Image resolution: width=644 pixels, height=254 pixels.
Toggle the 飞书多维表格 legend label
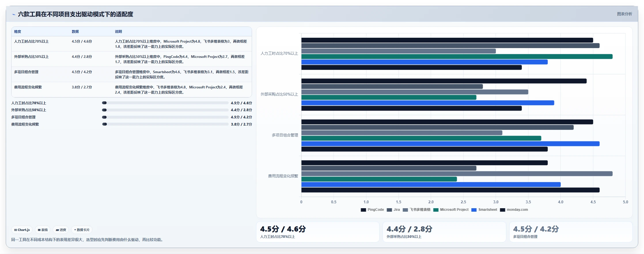[x=420, y=210]
